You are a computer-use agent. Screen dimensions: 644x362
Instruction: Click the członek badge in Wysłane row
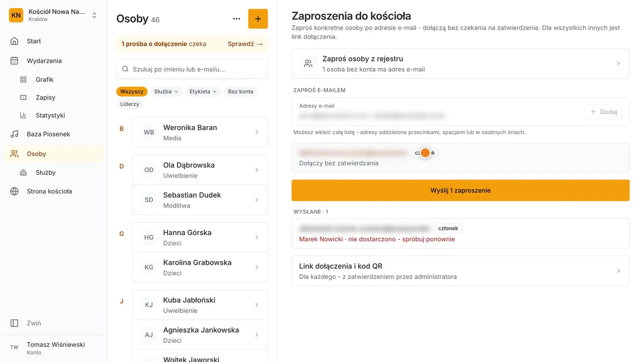[448, 228]
